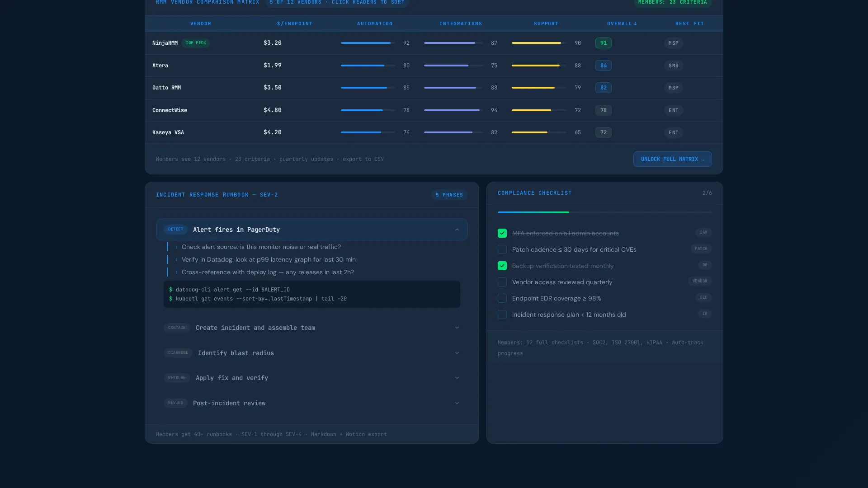The width and height of the screenshot is (868, 488).
Task: Sort by Integrations column header
Action: pos(461,23)
